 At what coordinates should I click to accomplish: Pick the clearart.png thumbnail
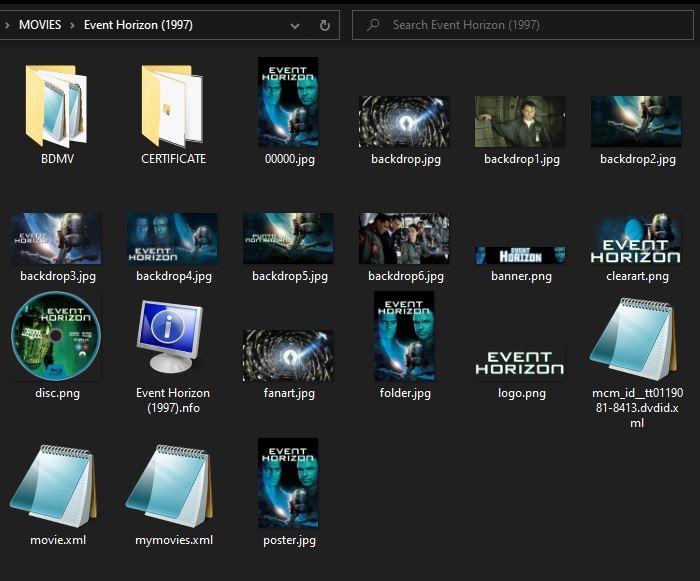[636, 238]
